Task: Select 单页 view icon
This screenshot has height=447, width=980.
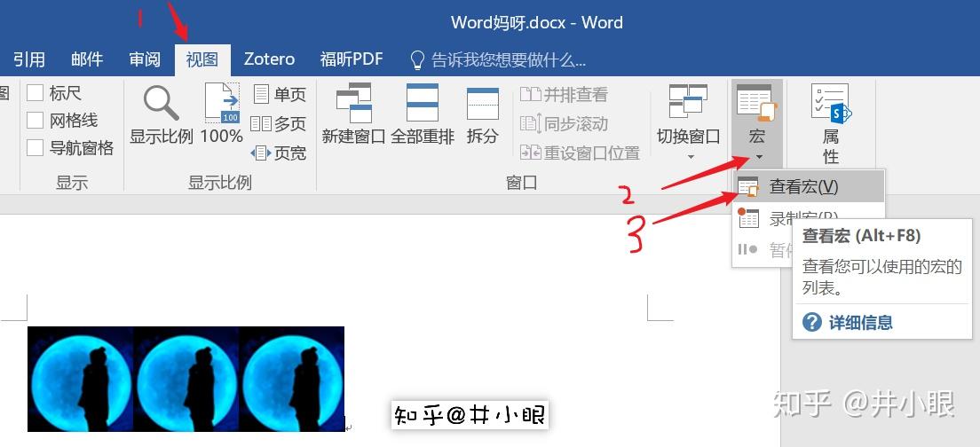Action: tap(261, 94)
